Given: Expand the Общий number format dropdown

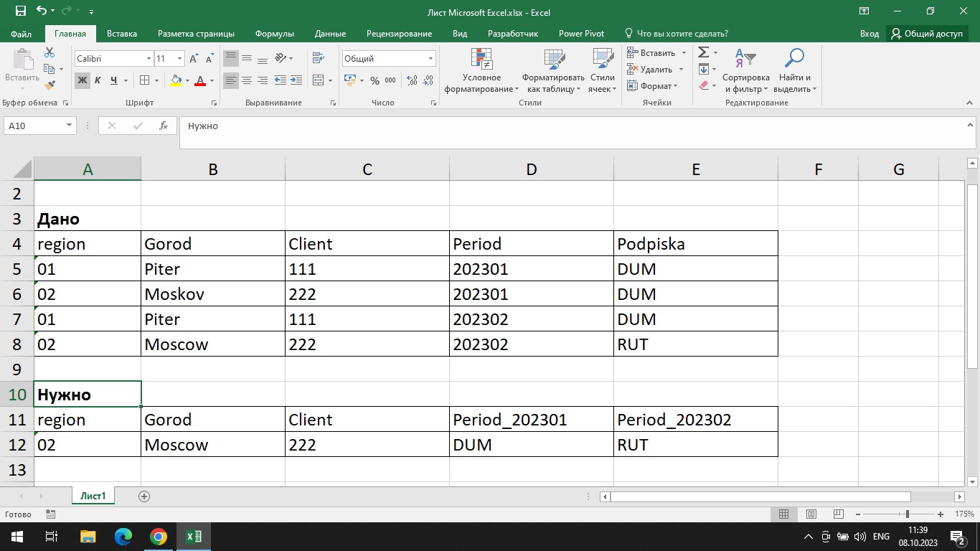Looking at the screenshot, I should click(x=430, y=59).
